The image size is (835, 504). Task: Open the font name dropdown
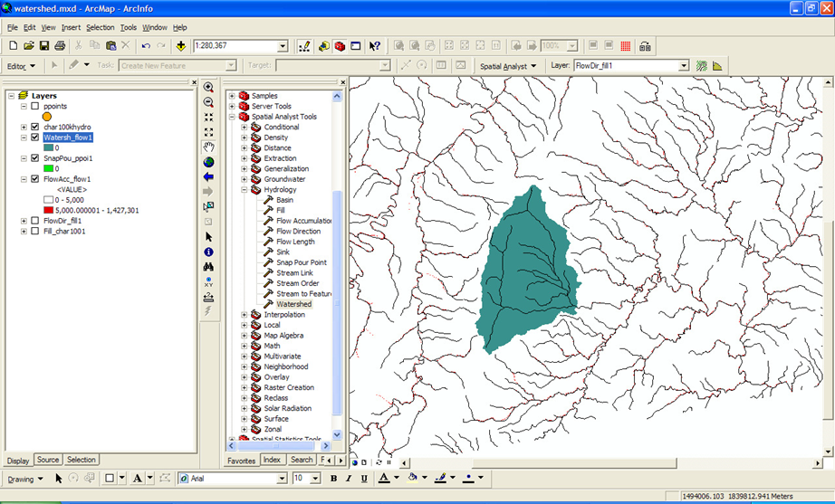(283, 479)
